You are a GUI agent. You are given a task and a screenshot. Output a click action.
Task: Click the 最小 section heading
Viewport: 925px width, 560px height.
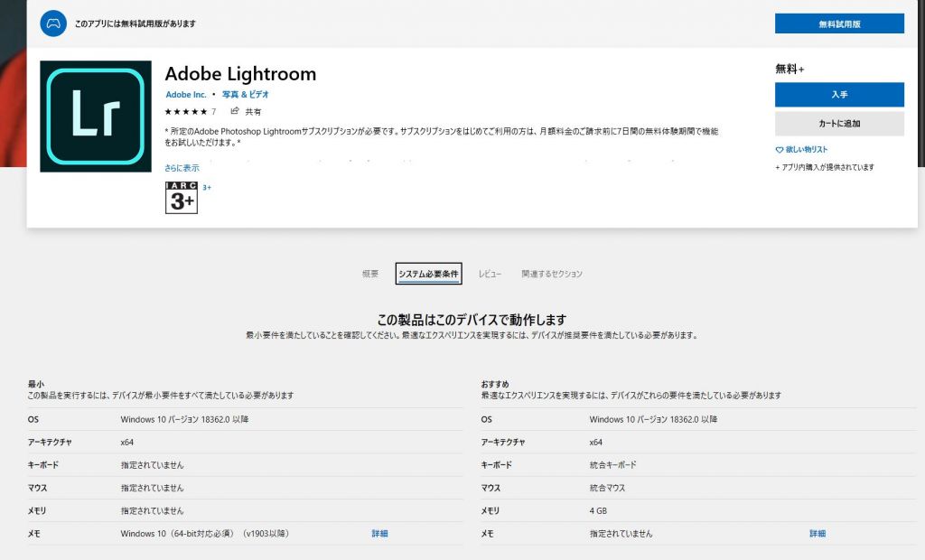coord(36,384)
